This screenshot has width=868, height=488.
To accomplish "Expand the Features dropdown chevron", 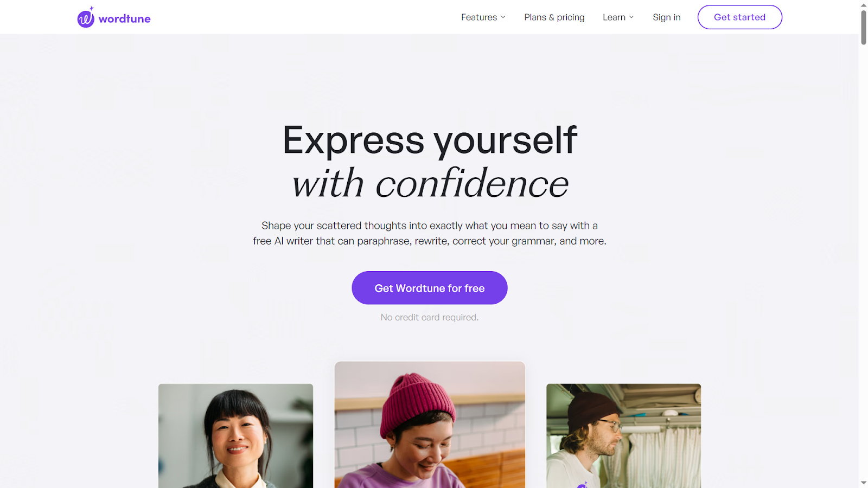I will point(503,17).
